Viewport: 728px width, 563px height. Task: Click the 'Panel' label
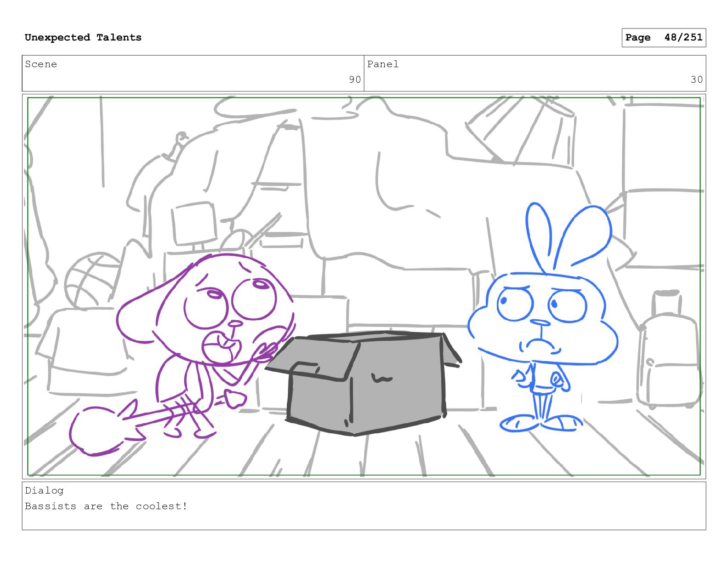pos(383,64)
